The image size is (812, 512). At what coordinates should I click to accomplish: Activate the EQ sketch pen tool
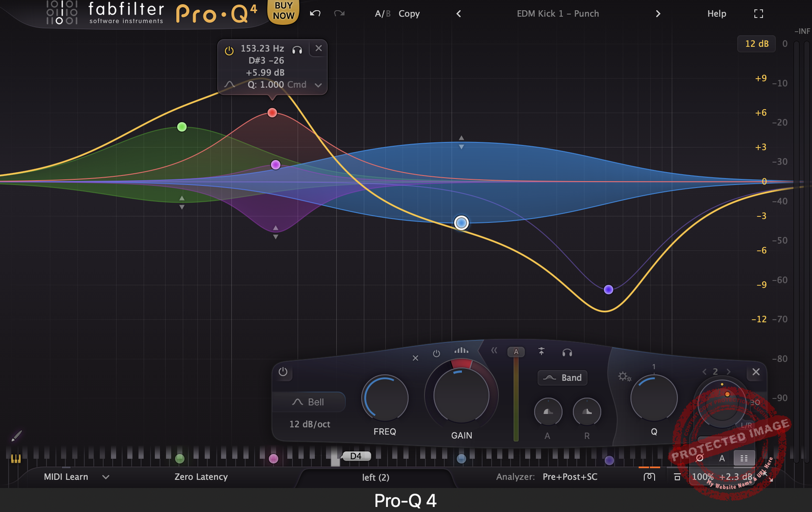pyautogui.click(x=16, y=436)
